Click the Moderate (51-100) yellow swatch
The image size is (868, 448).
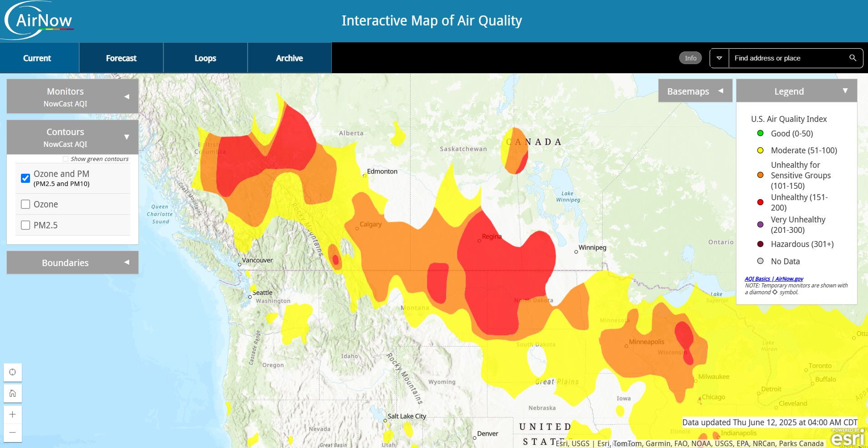(760, 150)
